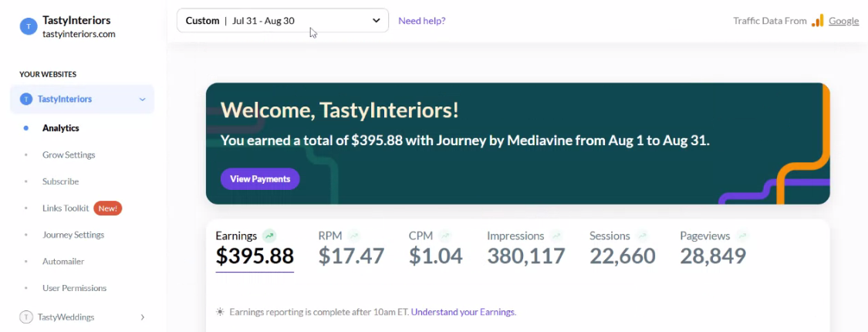Viewport: 868px width, 332px height.
Task: Click the Google Analytics bar chart icon
Action: (818, 21)
